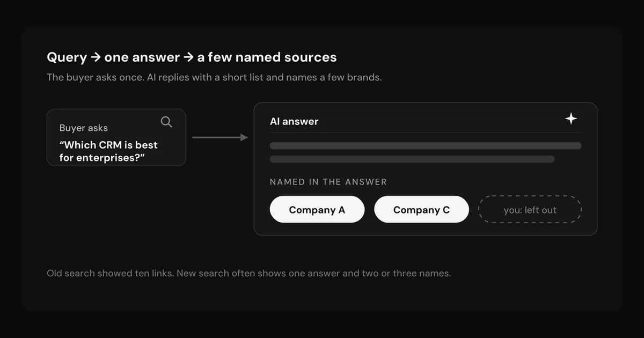Click 'The buyer asks once' subtitle

(214, 77)
